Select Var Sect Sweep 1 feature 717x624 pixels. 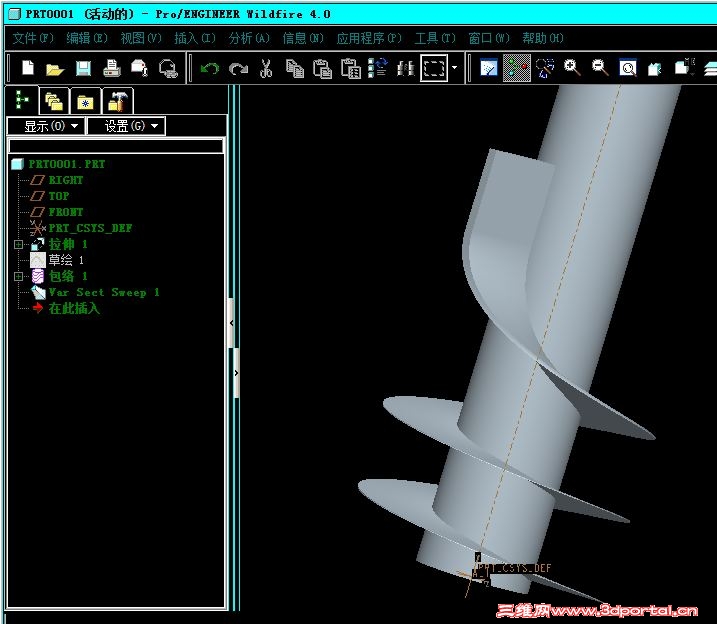tap(104, 292)
